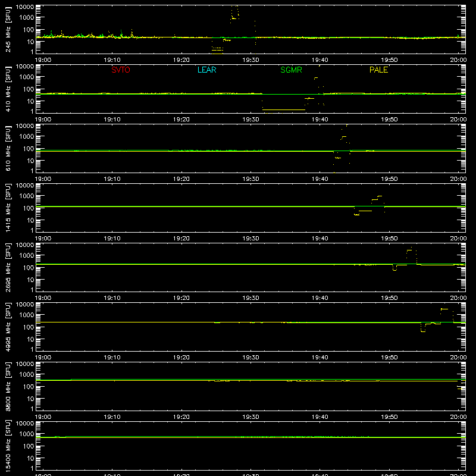The width and height of the screenshot is (476, 476).
Task: Click the 1 label on 2695 MHz axis
Action: click(32, 290)
